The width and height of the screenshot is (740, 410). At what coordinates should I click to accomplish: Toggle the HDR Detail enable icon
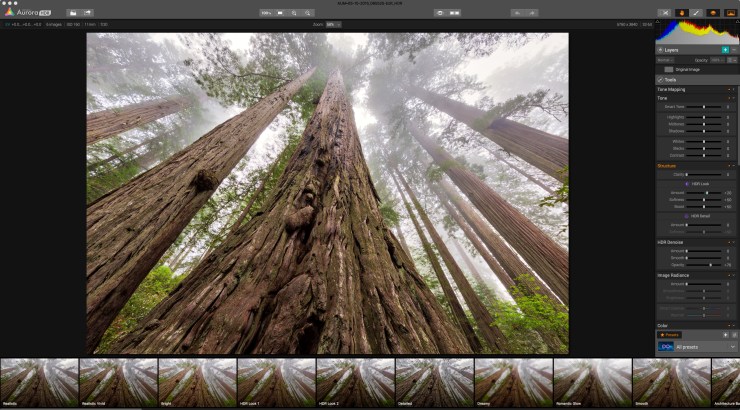[x=687, y=216]
